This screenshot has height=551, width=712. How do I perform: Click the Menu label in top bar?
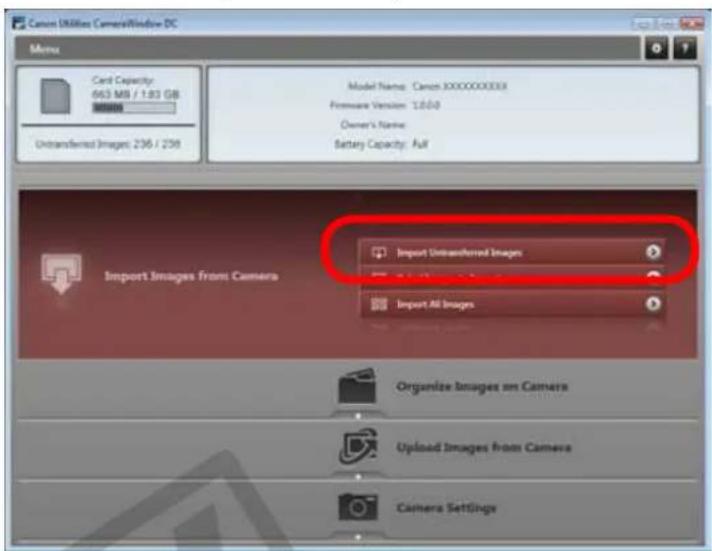click(44, 49)
